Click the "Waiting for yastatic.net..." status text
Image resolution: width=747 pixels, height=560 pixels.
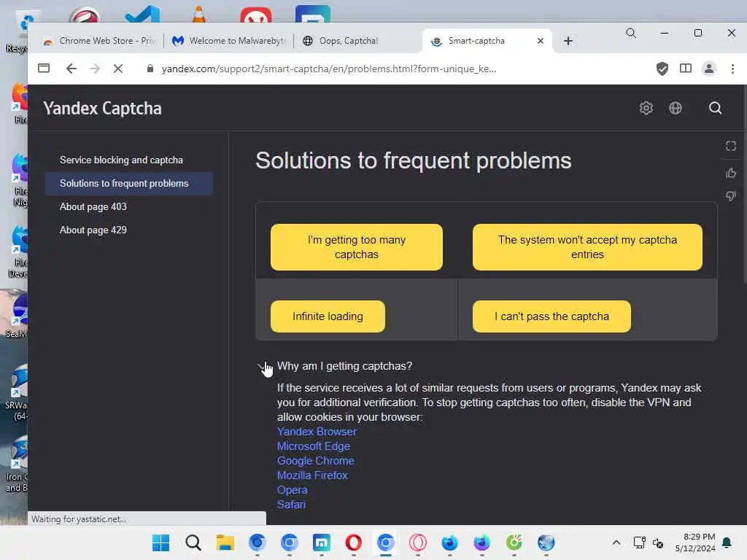[79, 519]
